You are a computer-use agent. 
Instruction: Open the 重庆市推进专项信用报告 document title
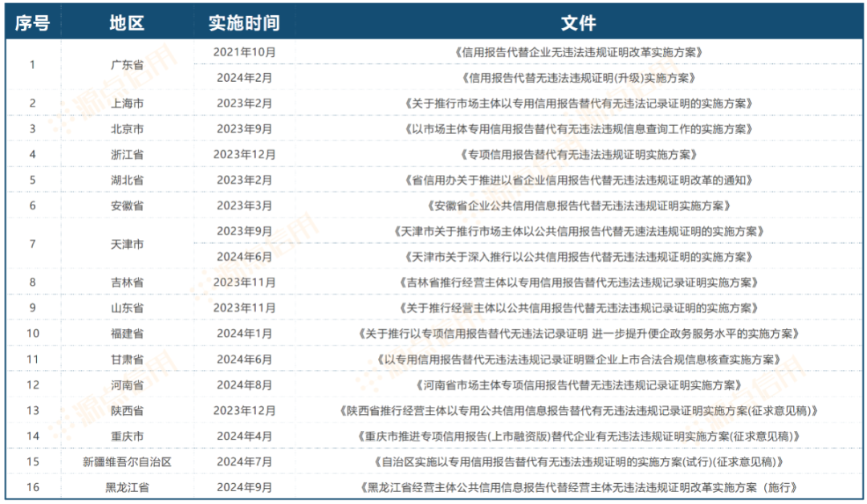click(578, 436)
